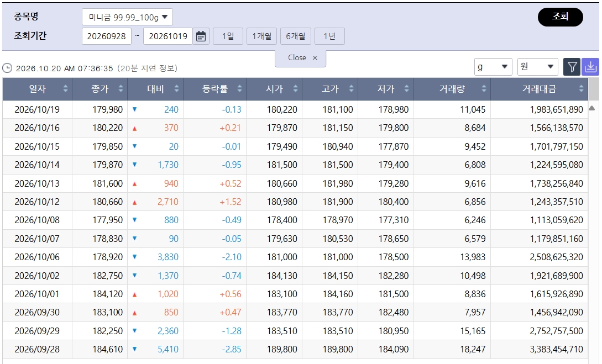Edit the start date field 20260928

106,36
